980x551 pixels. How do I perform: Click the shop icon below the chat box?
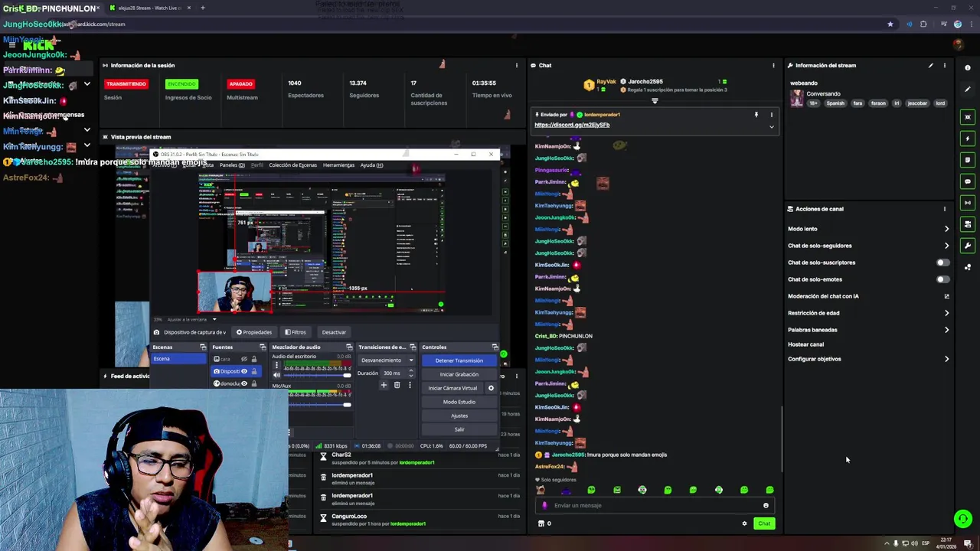pos(541,523)
